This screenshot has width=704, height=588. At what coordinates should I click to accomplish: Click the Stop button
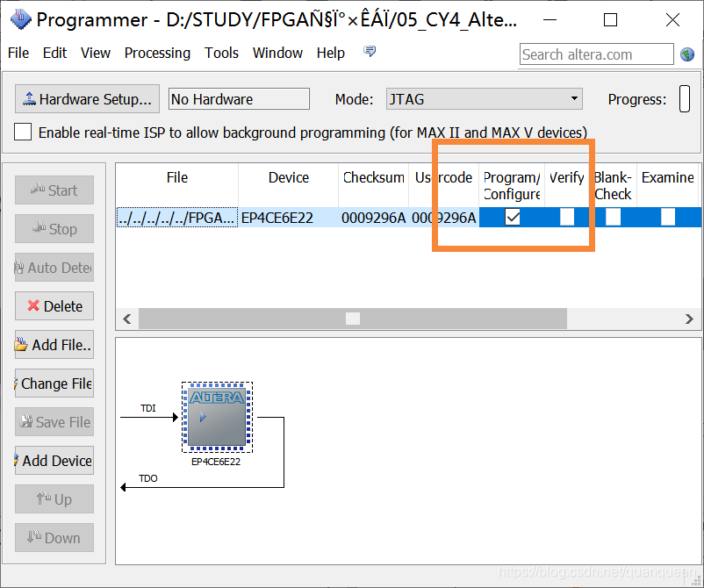click(x=54, y=228)
